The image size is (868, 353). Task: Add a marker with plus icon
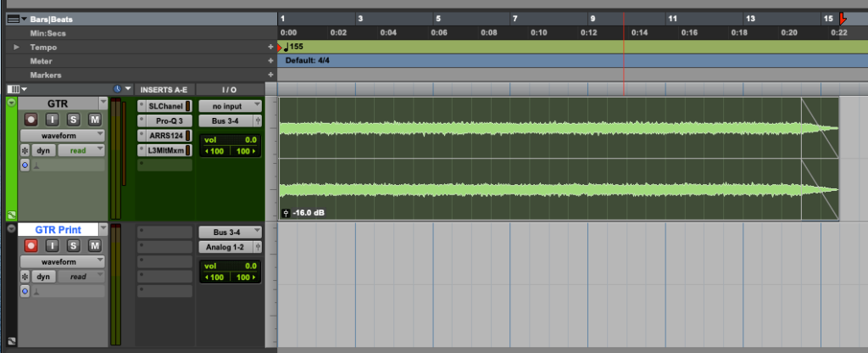pos(270,75)
